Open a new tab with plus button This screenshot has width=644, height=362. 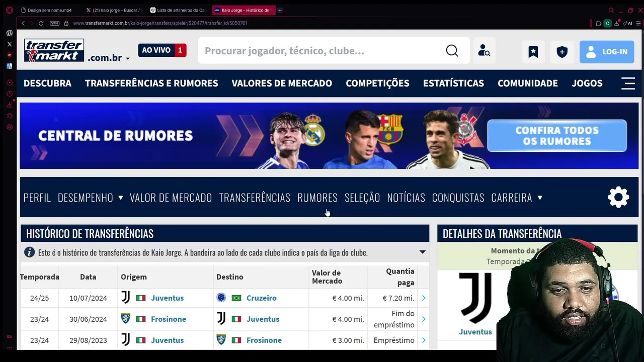coord(280,10)
